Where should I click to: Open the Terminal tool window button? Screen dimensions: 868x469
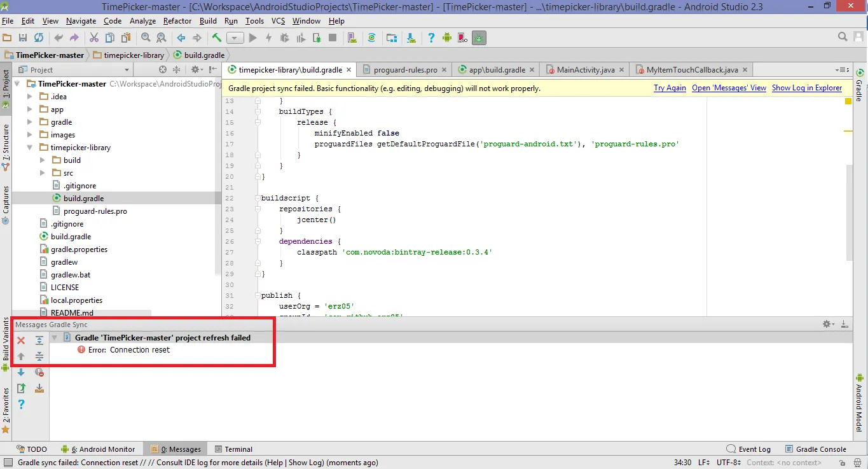233,449
